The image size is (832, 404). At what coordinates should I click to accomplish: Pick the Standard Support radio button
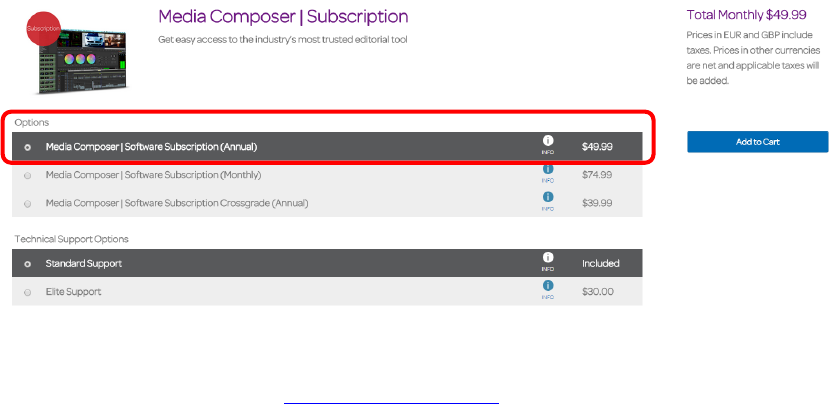[x=27, y=264]
